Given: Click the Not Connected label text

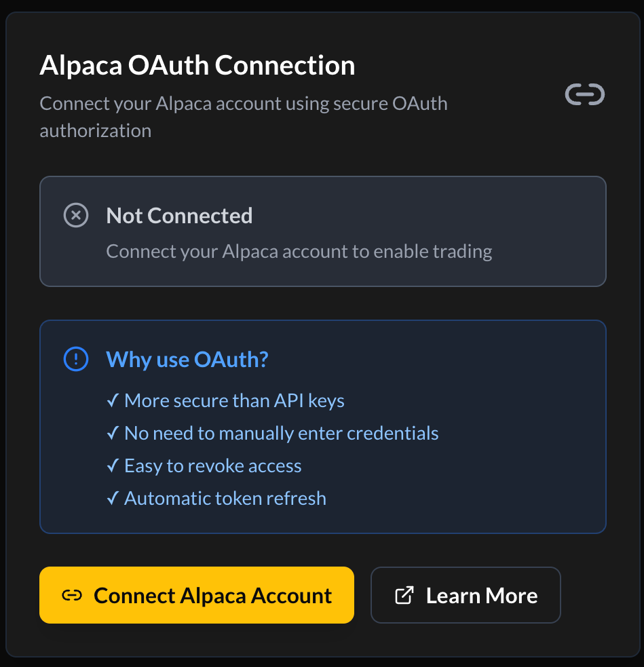Looking at the screenshot, I should (178, 215).
